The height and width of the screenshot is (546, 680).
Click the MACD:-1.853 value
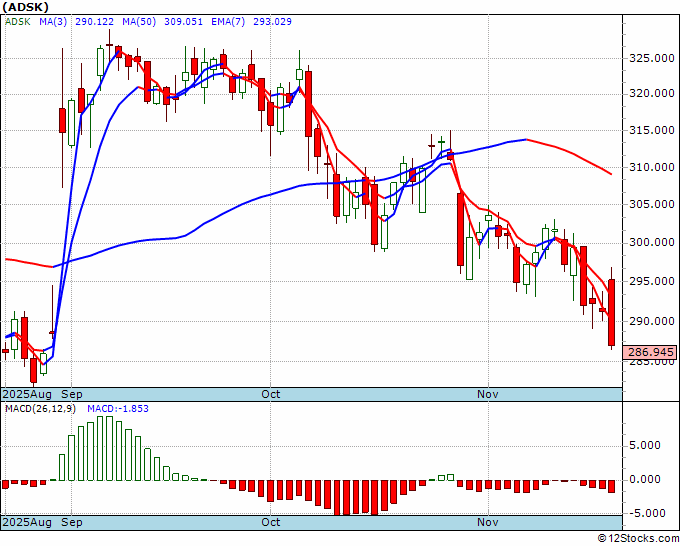tap(118, 409)
